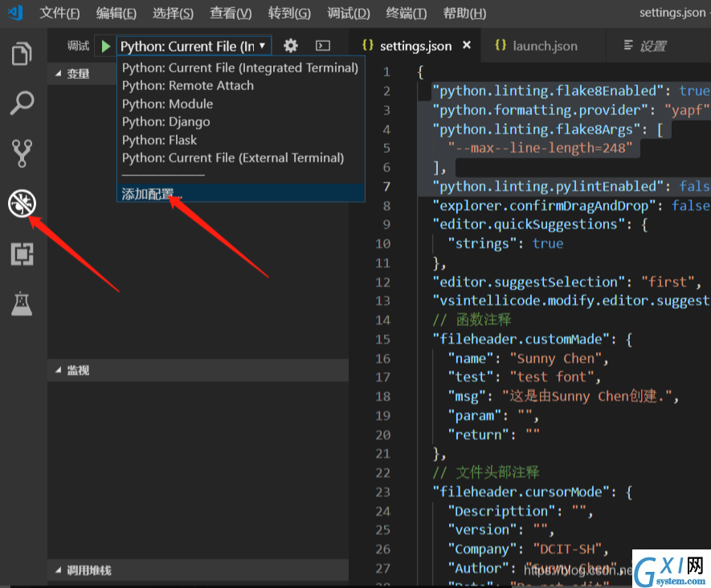Click the "yapf" value
Image resolution: width=711 pixels, height=588 pixels.
click(687, 110)
